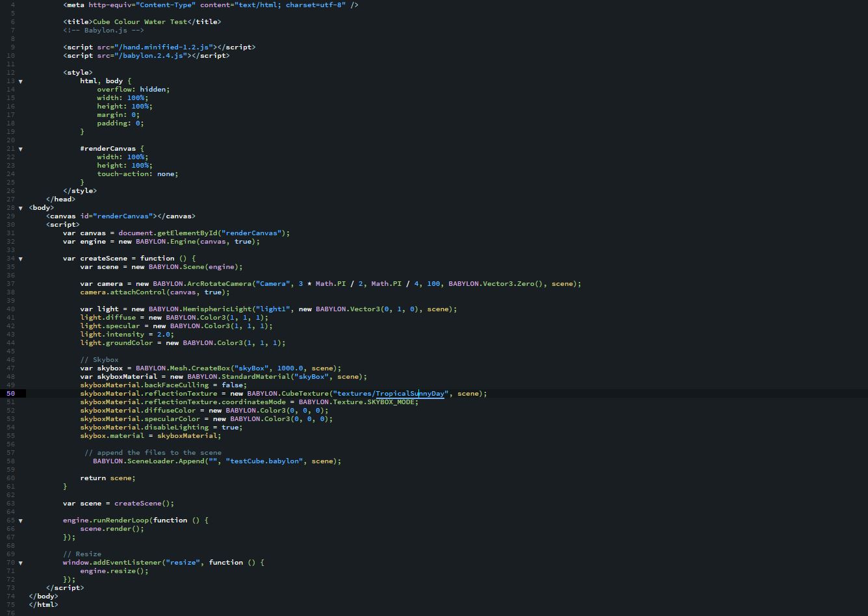Collapse the html, body CSS block
The height and width of the screenshot is (616, 868).
pos(20,81)
